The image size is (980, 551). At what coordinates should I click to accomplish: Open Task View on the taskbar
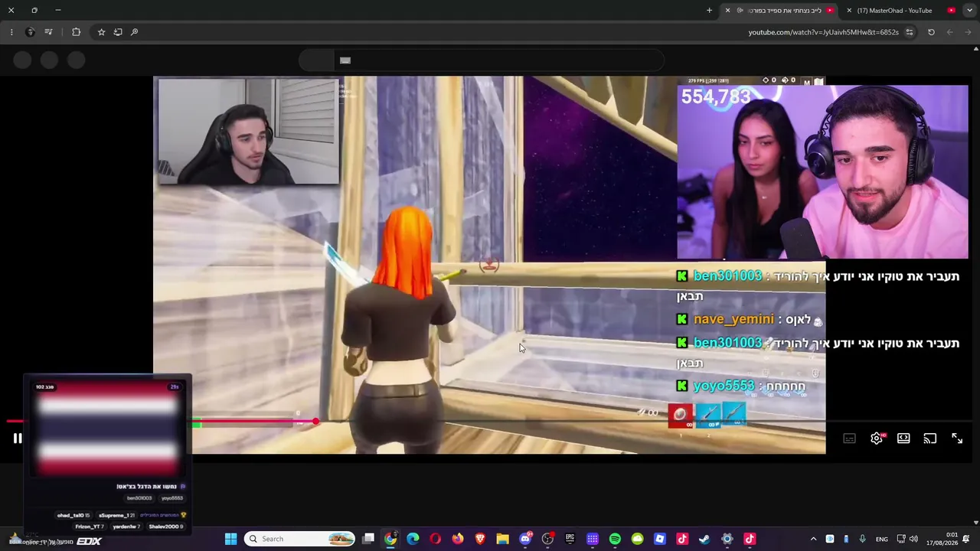click(x=368, y=539)
